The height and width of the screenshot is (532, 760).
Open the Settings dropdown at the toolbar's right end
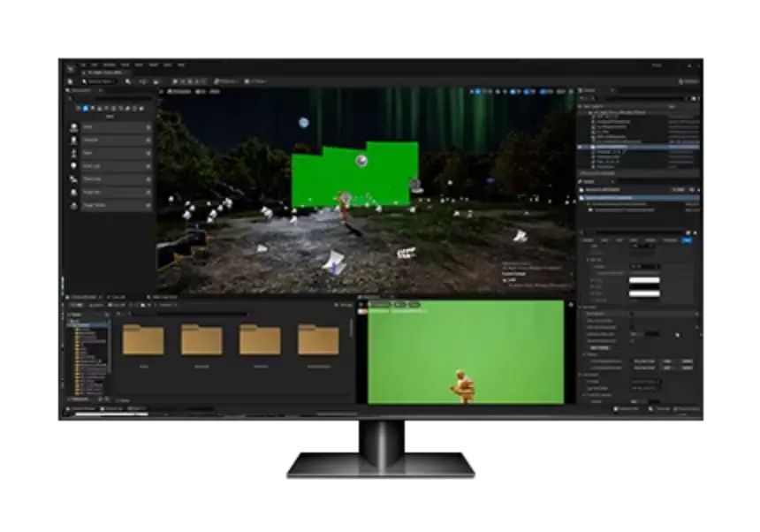point(687,81)
